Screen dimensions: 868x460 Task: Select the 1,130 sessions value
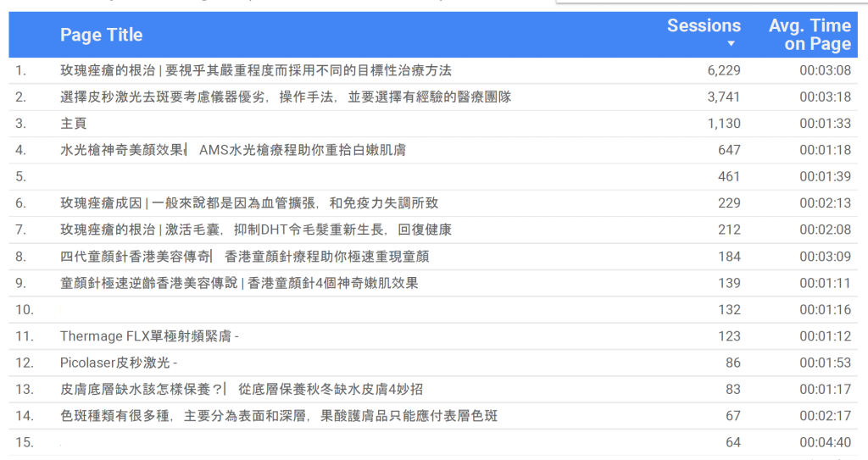coord(723,124)
